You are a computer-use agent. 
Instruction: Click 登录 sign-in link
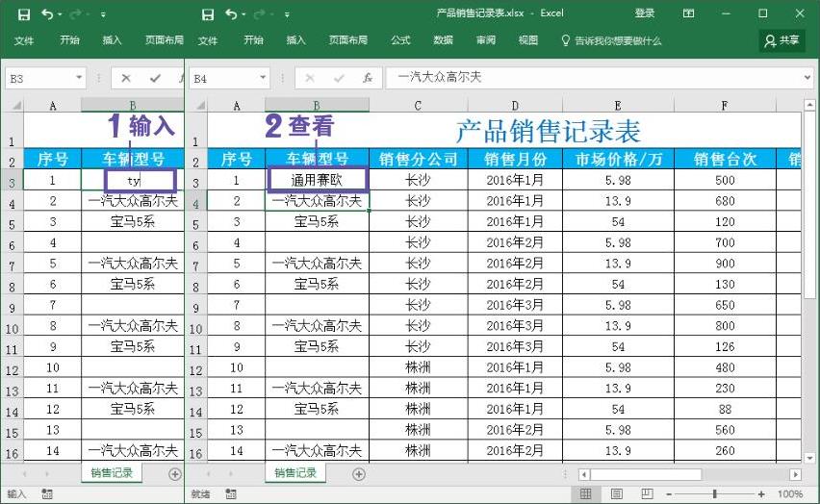point(644,13)
